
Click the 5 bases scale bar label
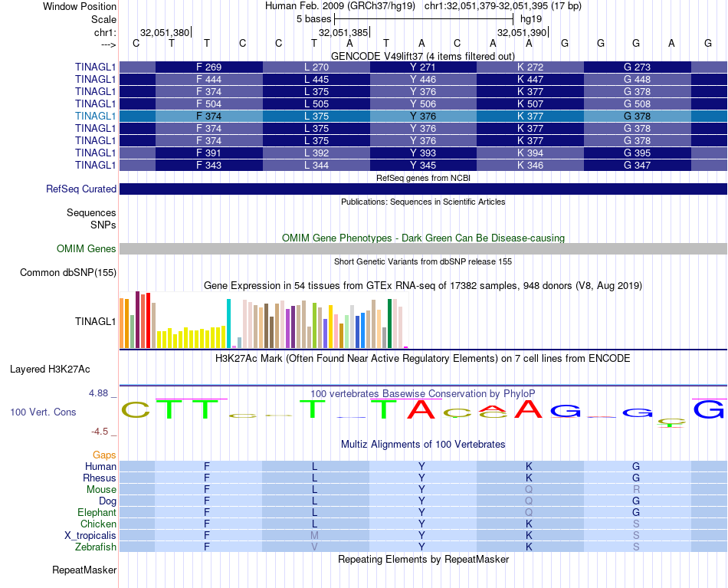click(x=314, y=19)
